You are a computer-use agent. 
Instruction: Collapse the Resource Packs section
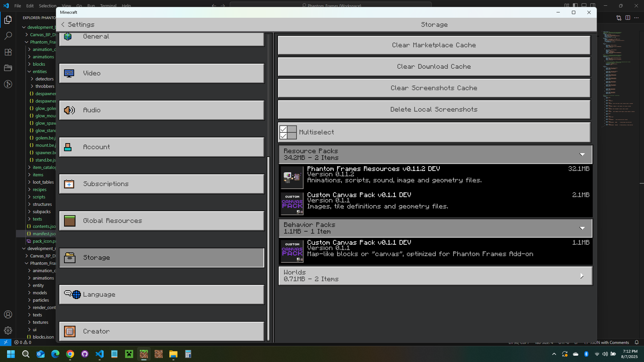point(582,155)
